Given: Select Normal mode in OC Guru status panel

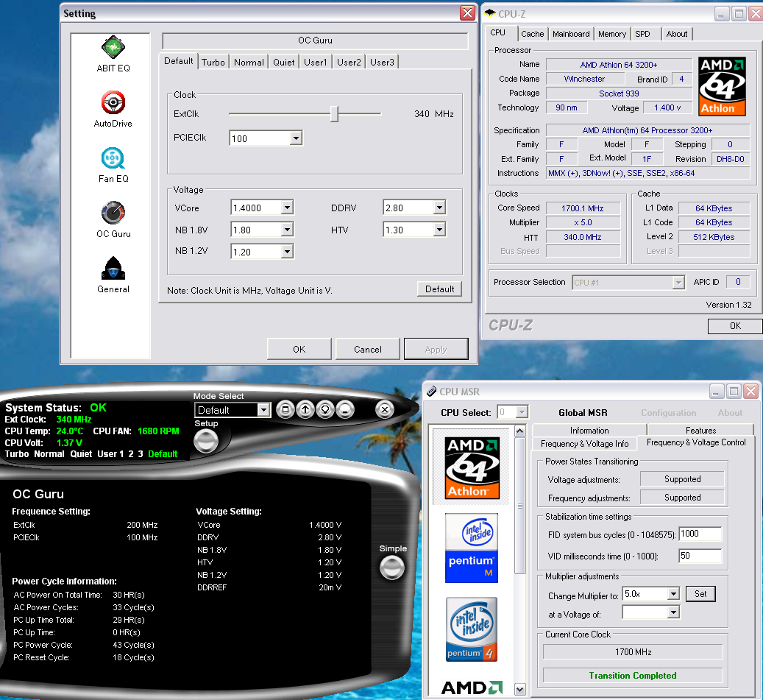Looking at the screenshot, I should [x=49, y=453].
